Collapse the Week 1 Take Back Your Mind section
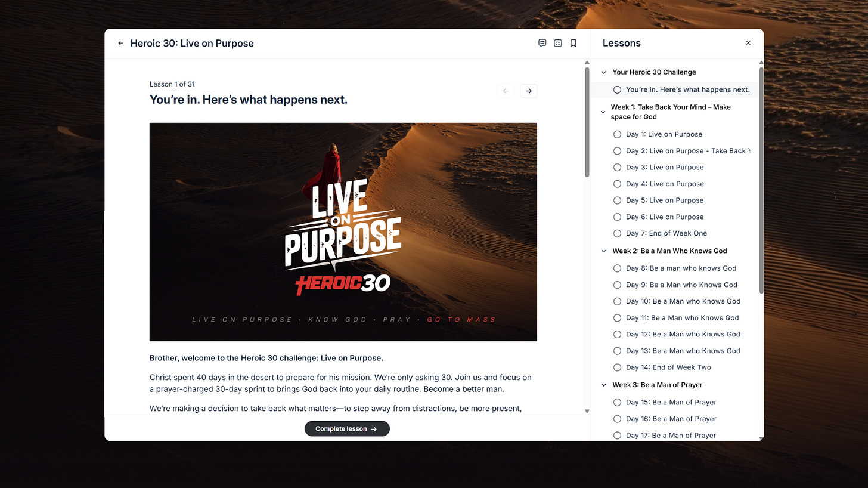 (x=603, y=112)
